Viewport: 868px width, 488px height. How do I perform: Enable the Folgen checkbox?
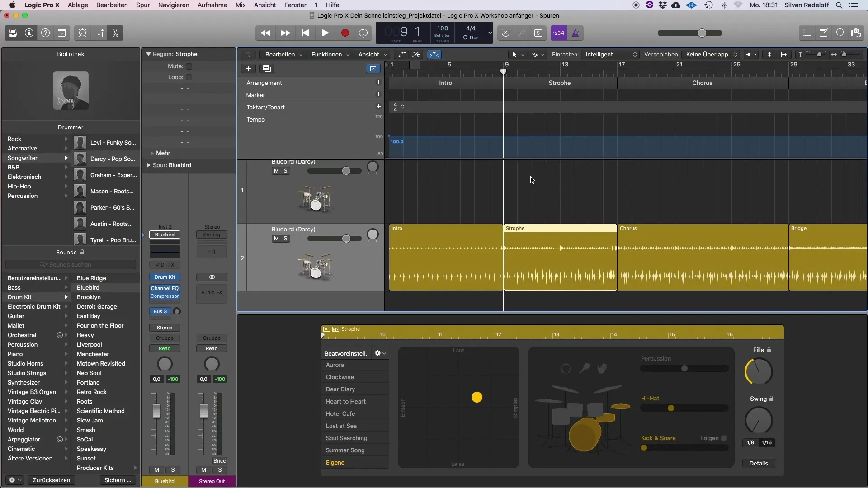point(724,438)
